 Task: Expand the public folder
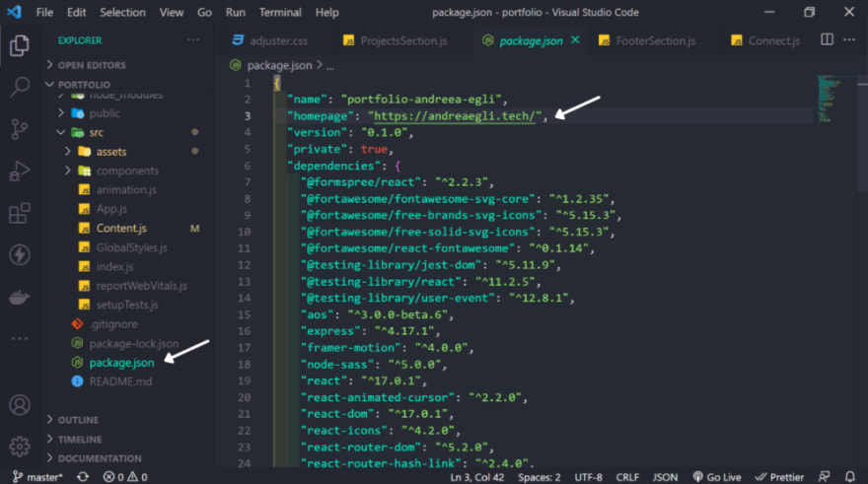(x=105, y=112)
